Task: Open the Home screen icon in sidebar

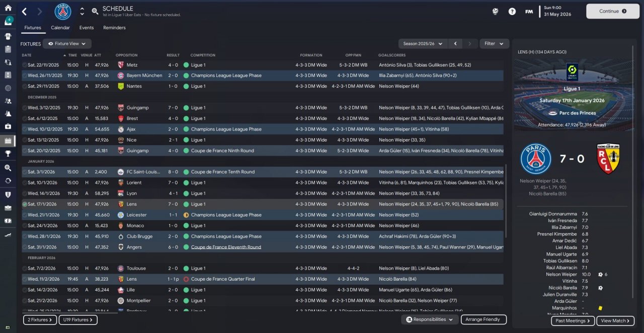Action: coord(8,8)
